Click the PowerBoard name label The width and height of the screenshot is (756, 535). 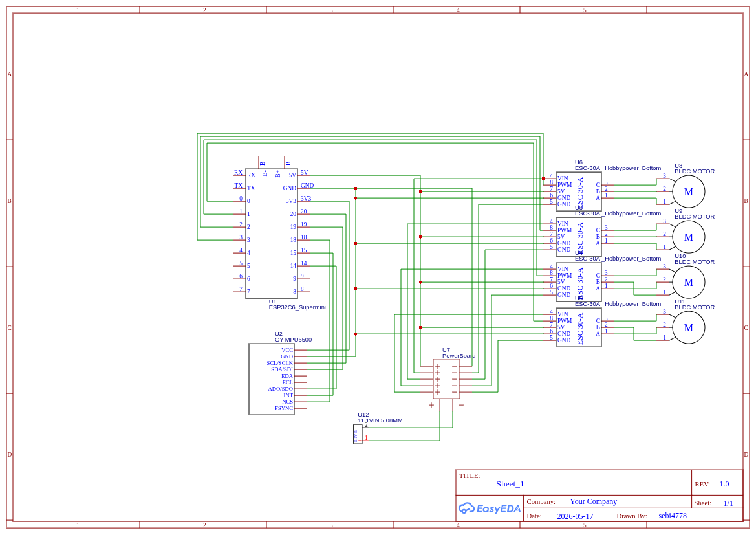click(459, 356)
